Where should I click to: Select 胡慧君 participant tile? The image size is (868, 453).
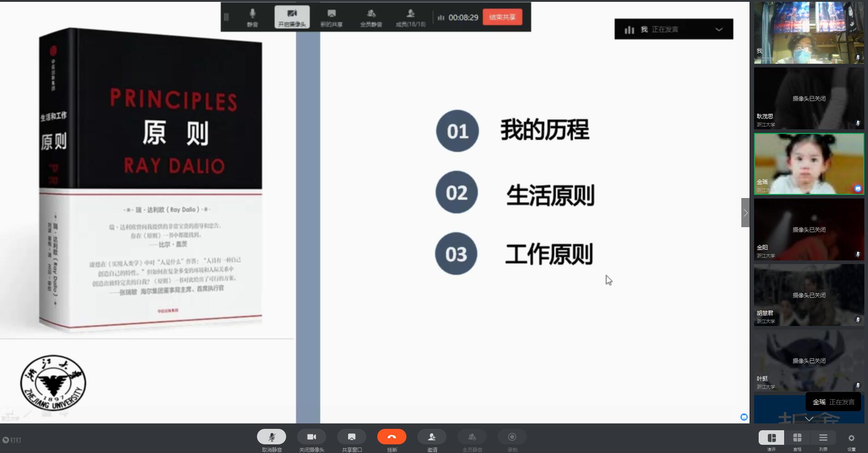click(809, 295)
